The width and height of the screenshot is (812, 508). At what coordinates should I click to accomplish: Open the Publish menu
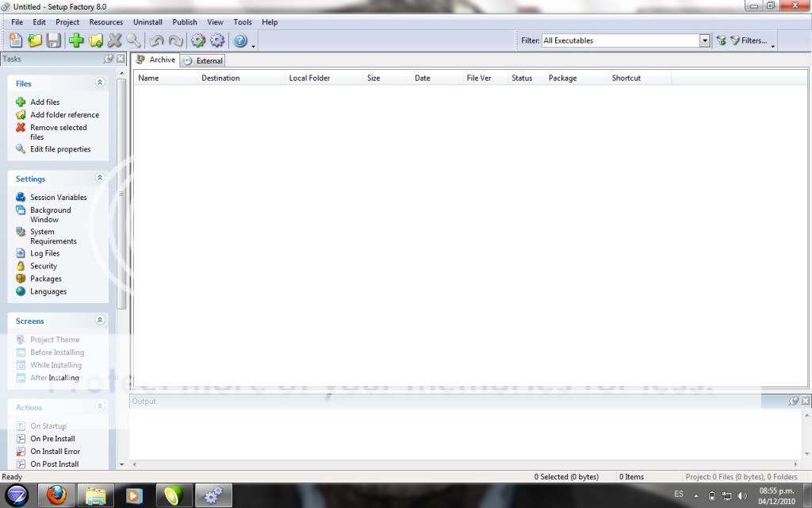coord(185,22)
